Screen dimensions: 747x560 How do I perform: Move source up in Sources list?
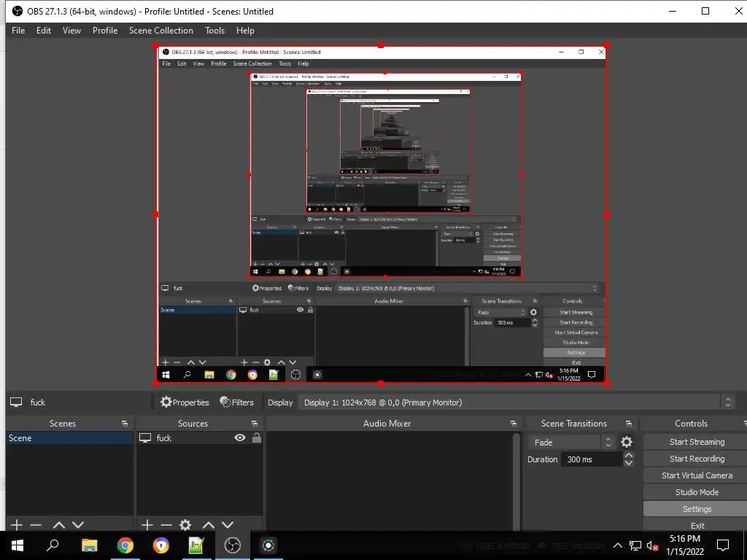[209, 525]
